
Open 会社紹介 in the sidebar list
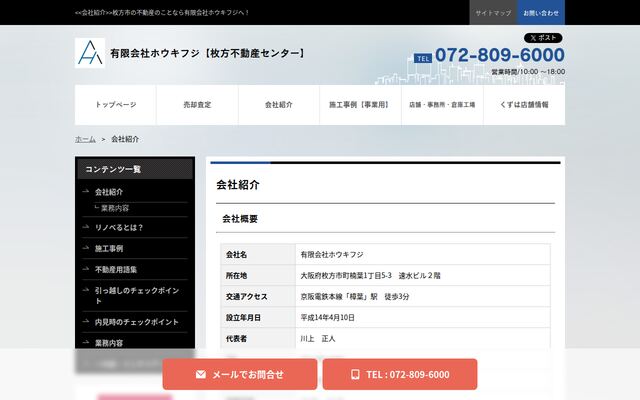109,192
